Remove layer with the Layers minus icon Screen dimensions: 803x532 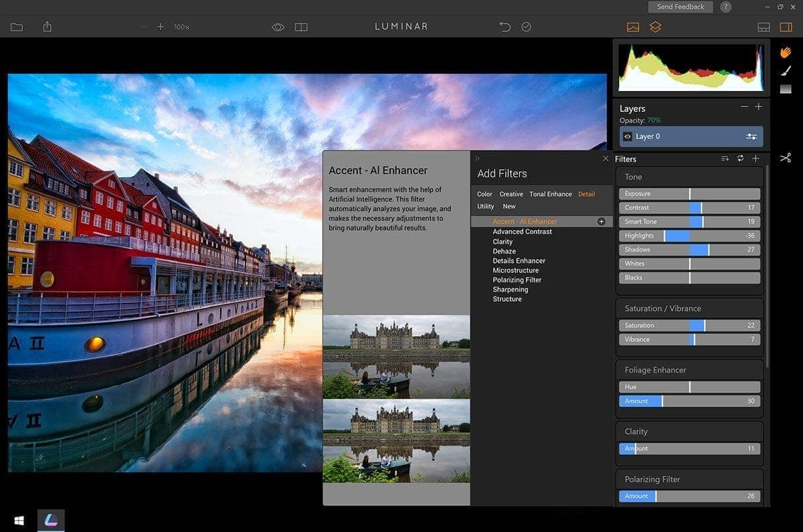coord(744,107)
